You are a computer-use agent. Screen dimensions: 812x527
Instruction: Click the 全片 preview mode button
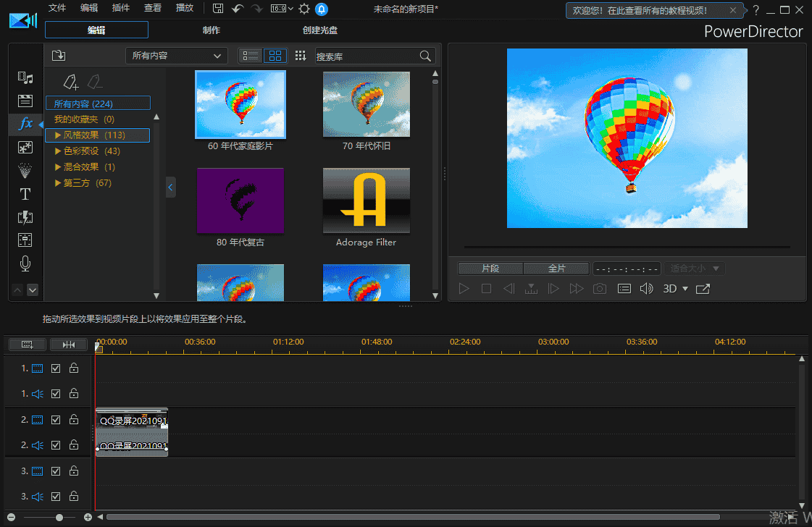[x=556, y=269]
